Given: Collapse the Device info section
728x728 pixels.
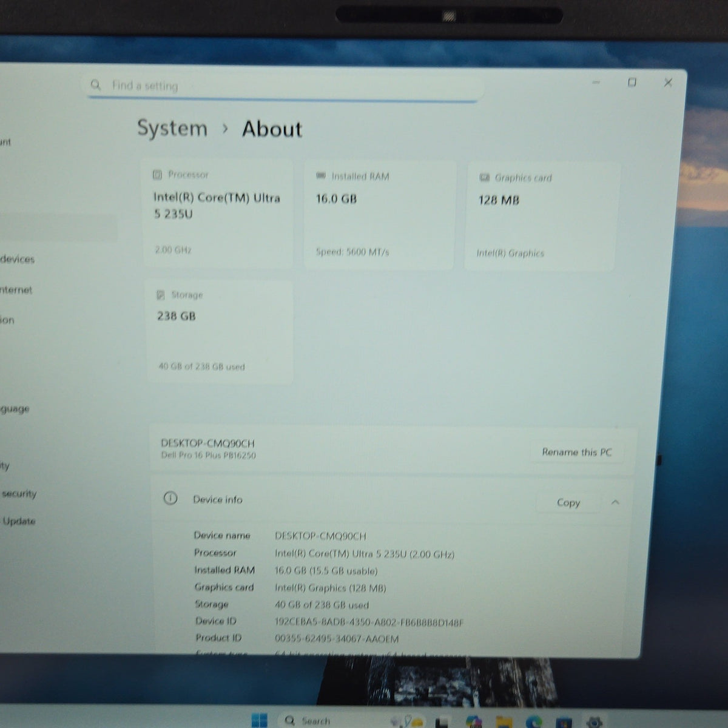Looking at the screenshot, I should tap(615, 502).
